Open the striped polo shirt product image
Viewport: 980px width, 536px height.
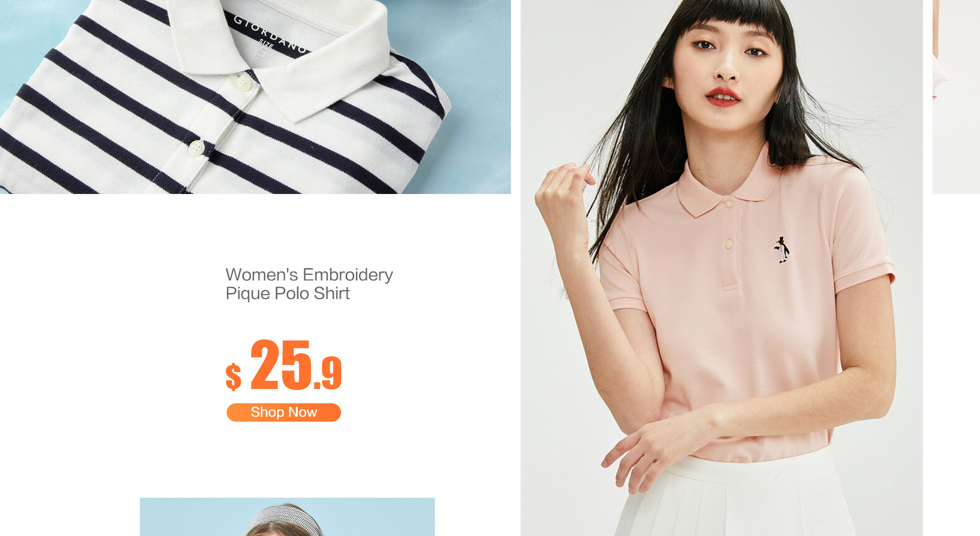pyautogui.click(x=255, y=97)
